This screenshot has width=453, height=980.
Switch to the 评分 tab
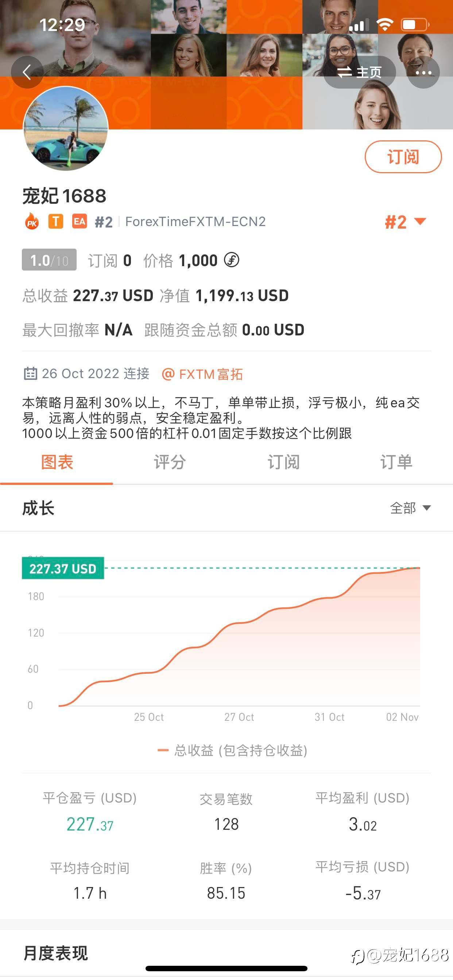(170, 463)
